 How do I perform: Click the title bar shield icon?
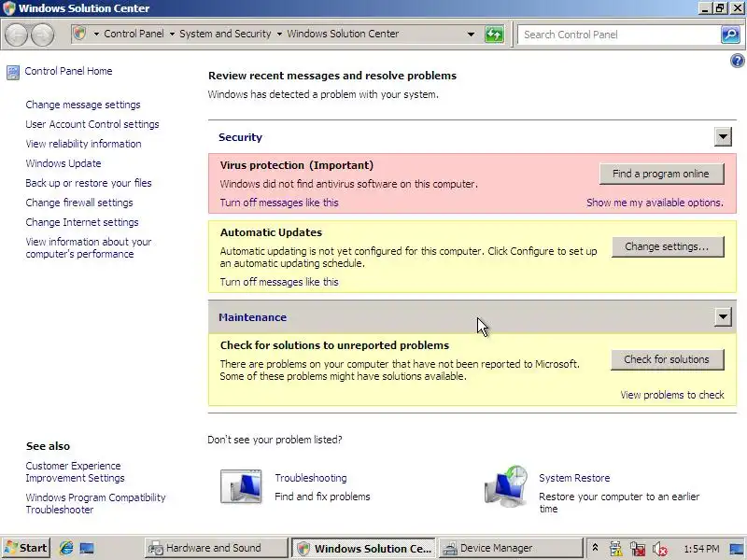click(x=9, y=8)
